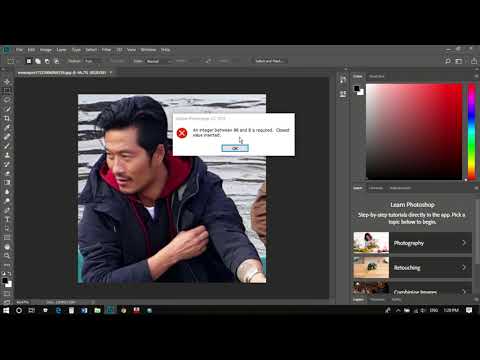The height and width of the screenshot is (360, 480).
Task: Open the Image menu
Action: [46, 50]
